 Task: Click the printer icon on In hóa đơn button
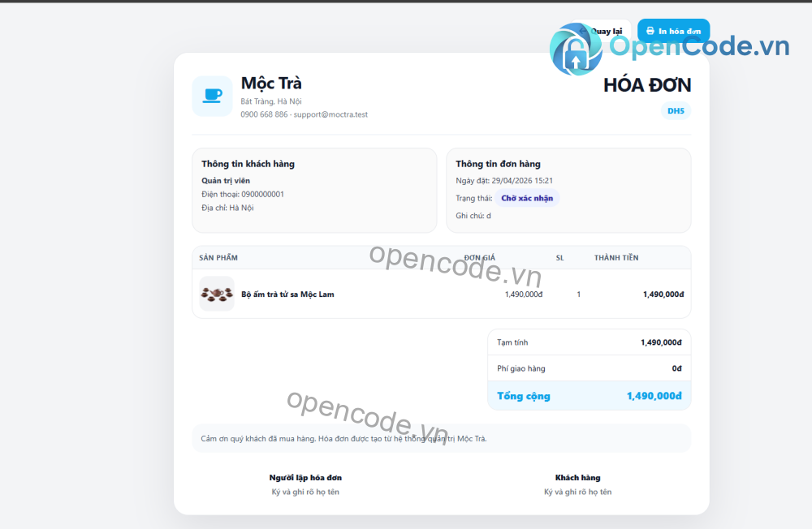click(x=651, y=30)
